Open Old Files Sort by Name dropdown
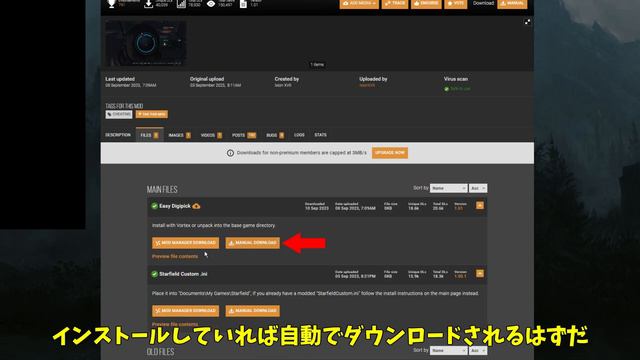This screenshot has height=360, width=640. pos(448,351)
